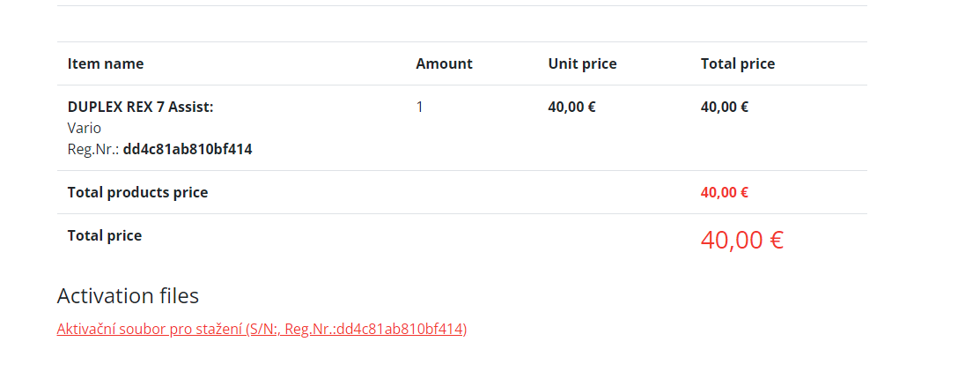
Task: Select the unit price 40,00 € value
Action: (571, 107)
